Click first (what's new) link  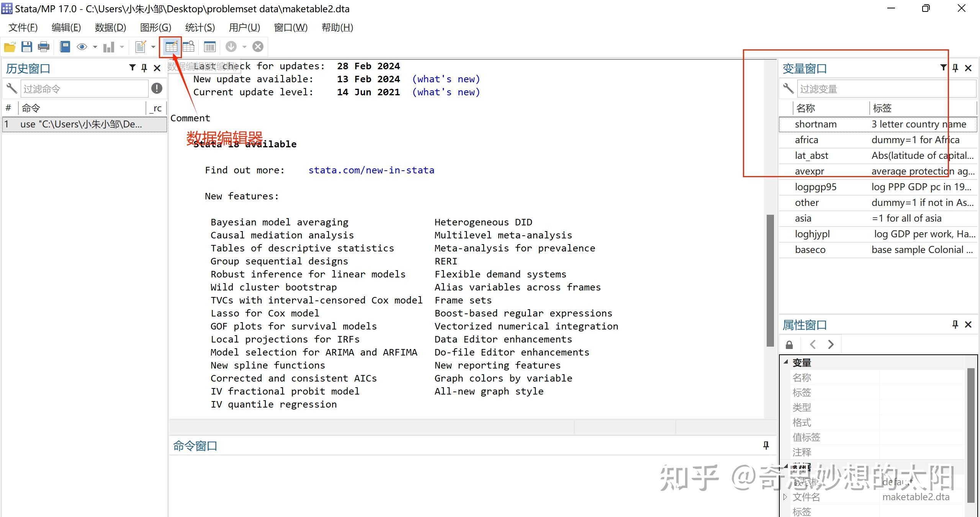[x=446, y=79]
